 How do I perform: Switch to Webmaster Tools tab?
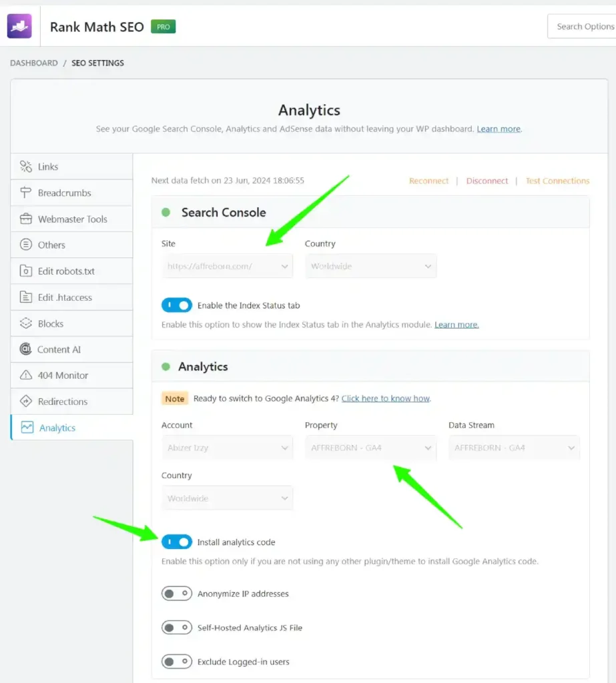point(71,219)
